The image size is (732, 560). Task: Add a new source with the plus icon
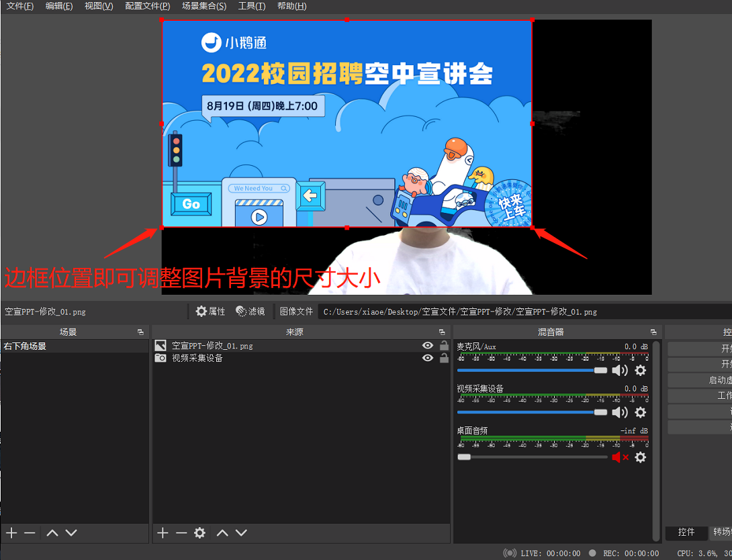point(163,532)
